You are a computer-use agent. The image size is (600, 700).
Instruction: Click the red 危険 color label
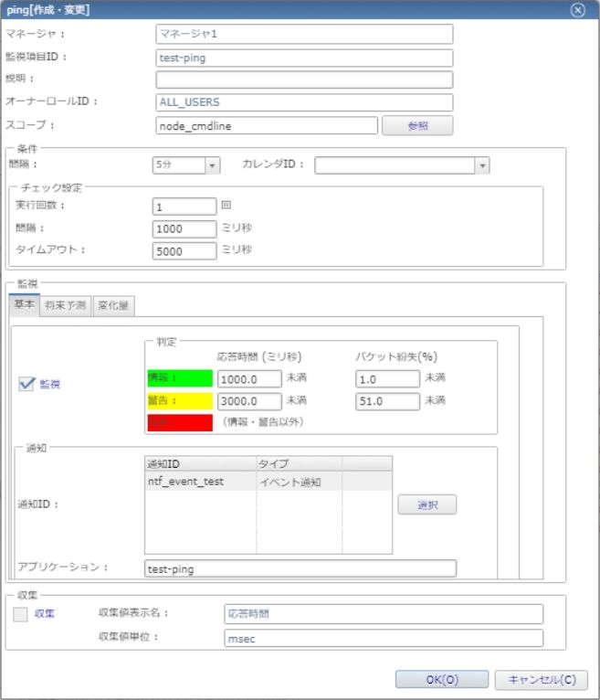point(180,422)
